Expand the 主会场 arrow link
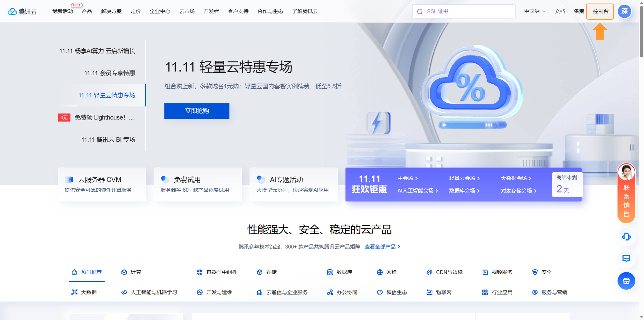 (407, 178)
